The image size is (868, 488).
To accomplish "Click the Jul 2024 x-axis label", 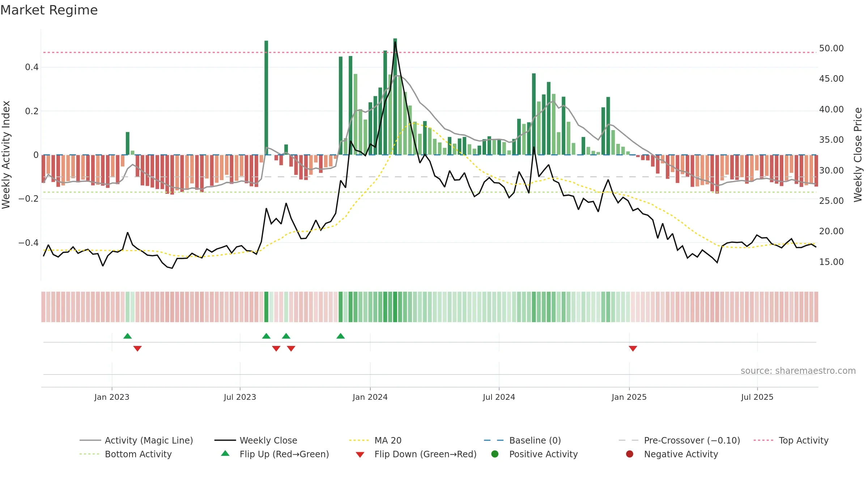I will click(x=499, y=397).
